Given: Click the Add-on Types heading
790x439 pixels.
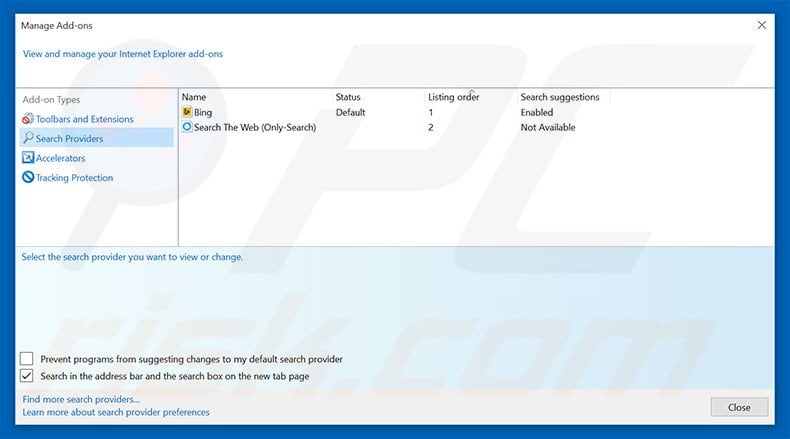Looking at the screenshot, I should coord(51,100).
